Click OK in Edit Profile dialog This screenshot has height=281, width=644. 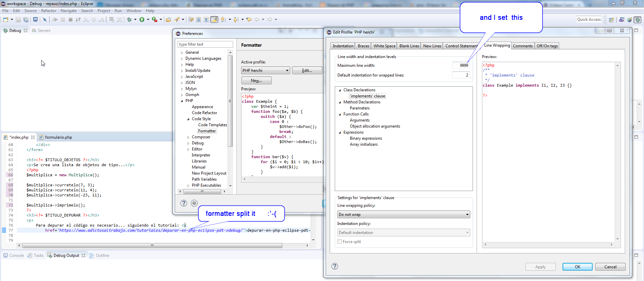pyautogui.click(x=577, y=267)
